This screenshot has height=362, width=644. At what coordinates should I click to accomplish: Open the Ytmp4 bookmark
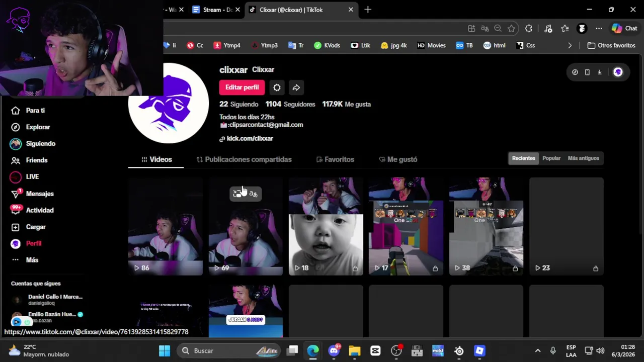tap(227, 45)
